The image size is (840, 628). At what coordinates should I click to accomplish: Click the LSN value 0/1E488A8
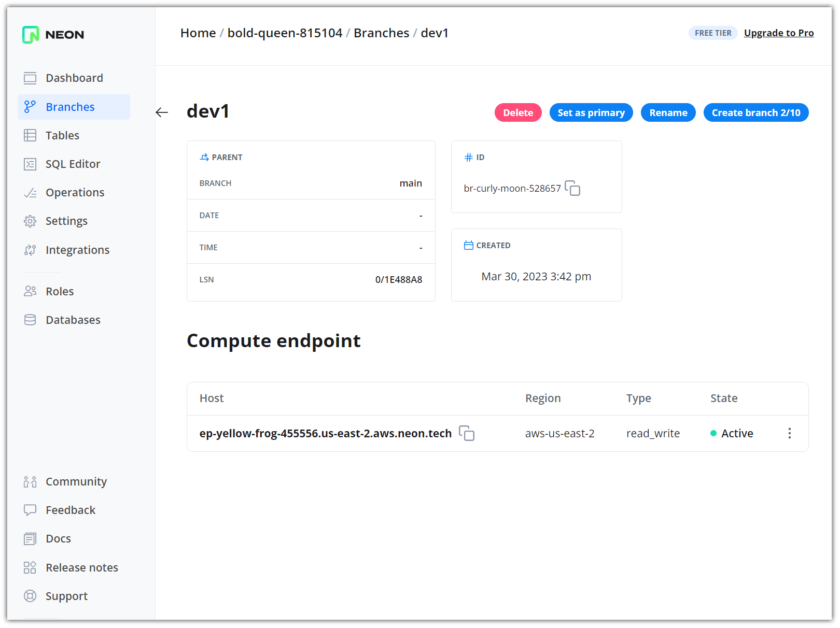pyautogui.click(x=399, y=280)
